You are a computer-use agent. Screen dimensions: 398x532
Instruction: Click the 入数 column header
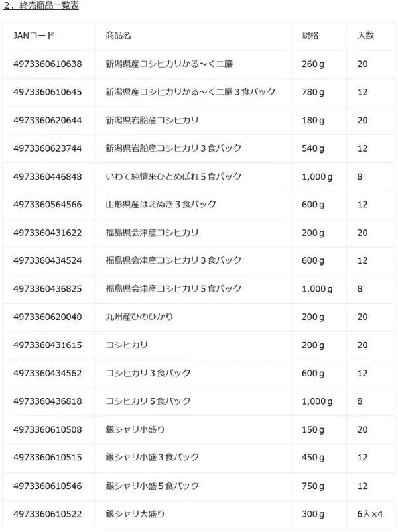365,36
